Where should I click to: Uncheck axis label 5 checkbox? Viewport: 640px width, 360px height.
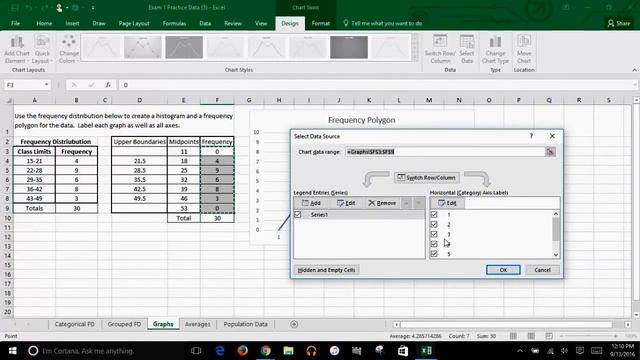click(434, 254)
